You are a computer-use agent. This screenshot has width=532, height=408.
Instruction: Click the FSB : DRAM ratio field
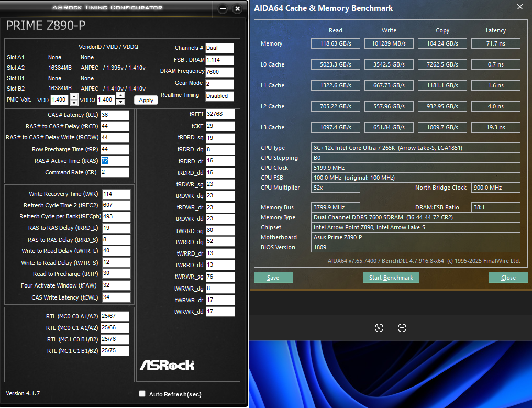point(219,60)
